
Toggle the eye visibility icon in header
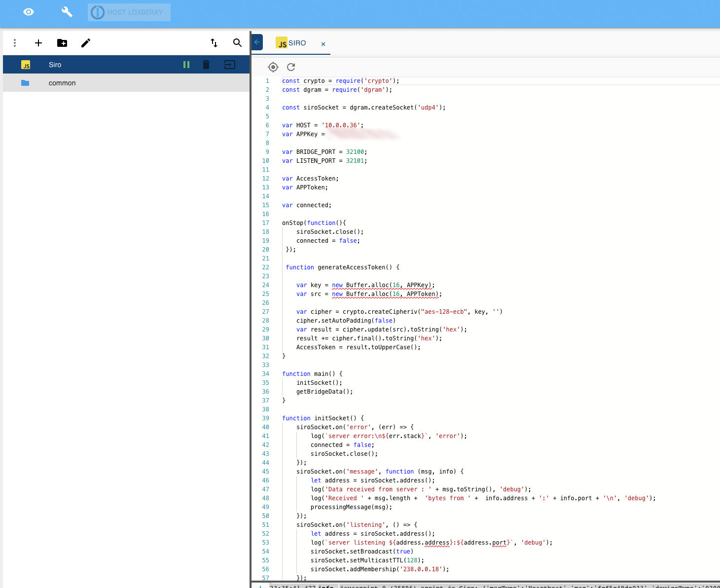click(x=29, y=12)
